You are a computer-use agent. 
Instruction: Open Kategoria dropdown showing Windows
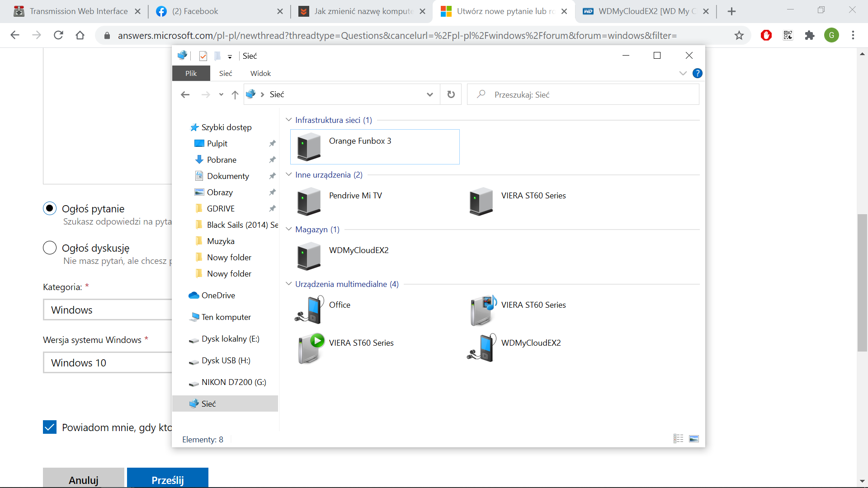108,310
